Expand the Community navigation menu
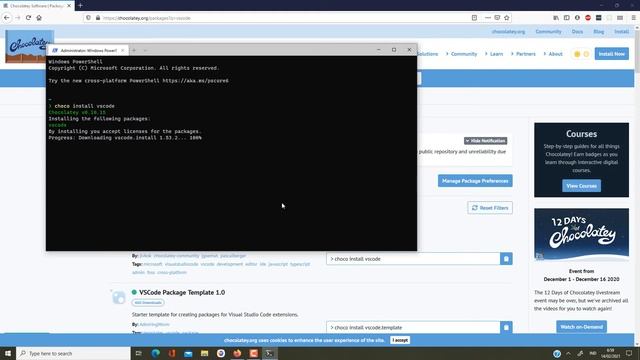Image resolution: width=640 pixels, height=360 pixels. tap(461, 54)
